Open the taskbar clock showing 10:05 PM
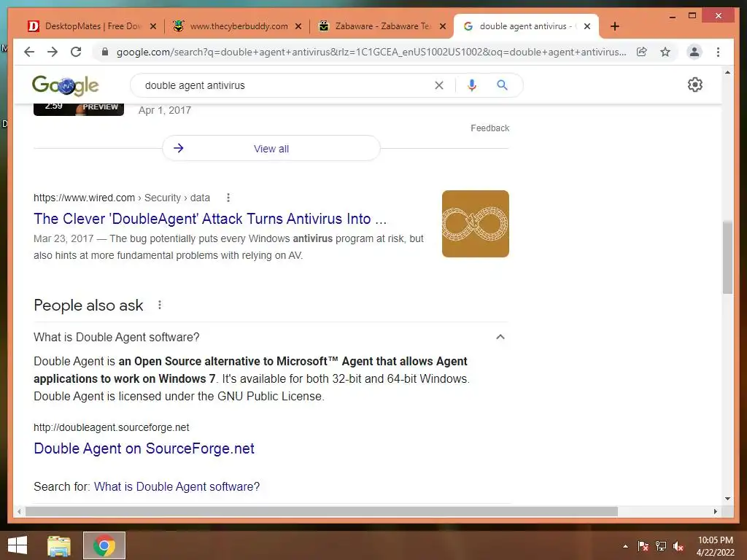 click(x=715, y=546)
